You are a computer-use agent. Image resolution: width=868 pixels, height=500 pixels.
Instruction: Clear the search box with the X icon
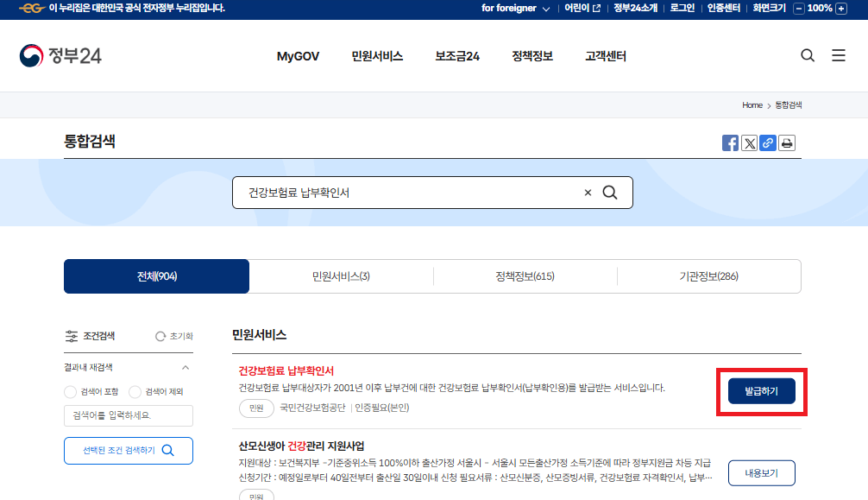[588, 192]
